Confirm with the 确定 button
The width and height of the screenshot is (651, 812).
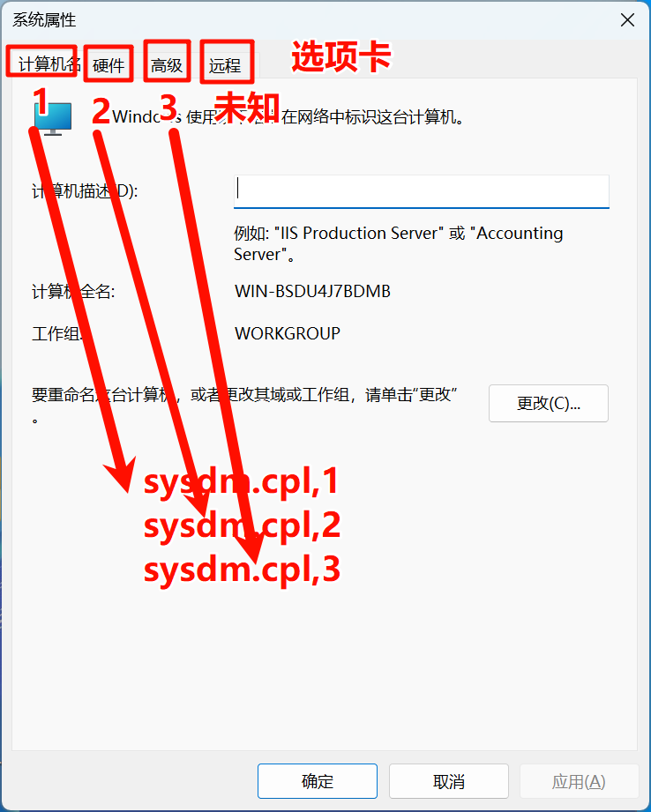318,781
